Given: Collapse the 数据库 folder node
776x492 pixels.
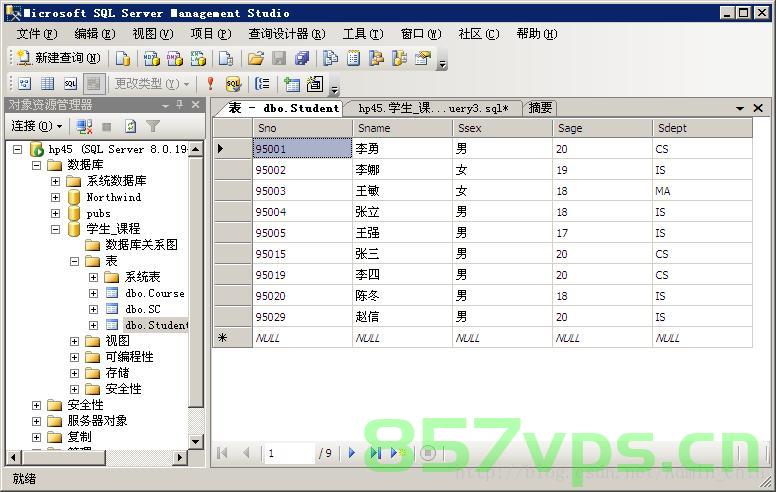Looking at the screenshot, I should (37, 165).
